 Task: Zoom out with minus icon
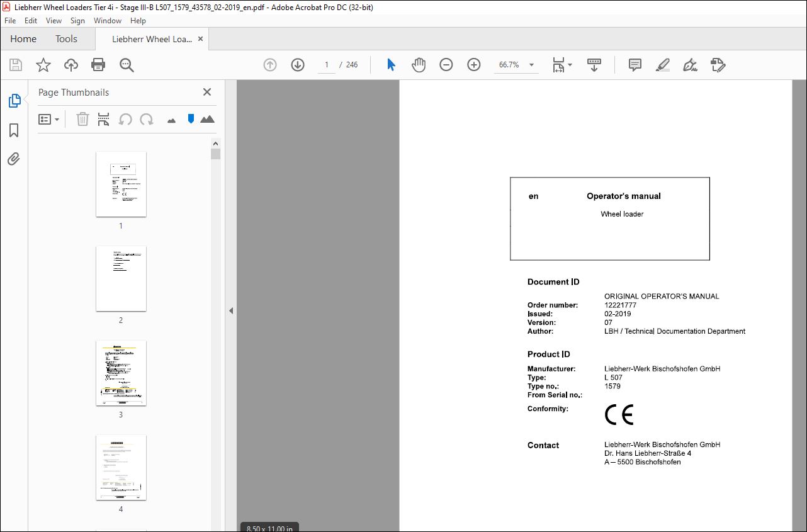coord(446,65)
